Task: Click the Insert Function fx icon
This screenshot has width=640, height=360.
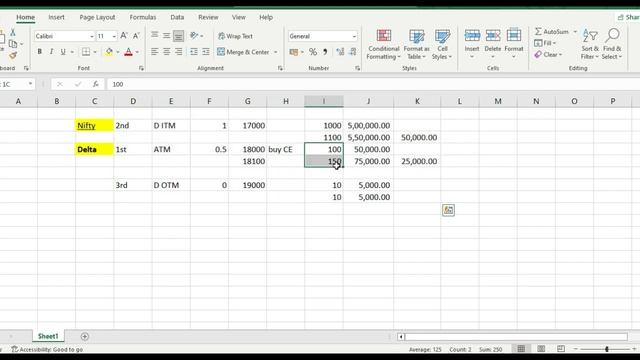Action: tap(96, 84)
